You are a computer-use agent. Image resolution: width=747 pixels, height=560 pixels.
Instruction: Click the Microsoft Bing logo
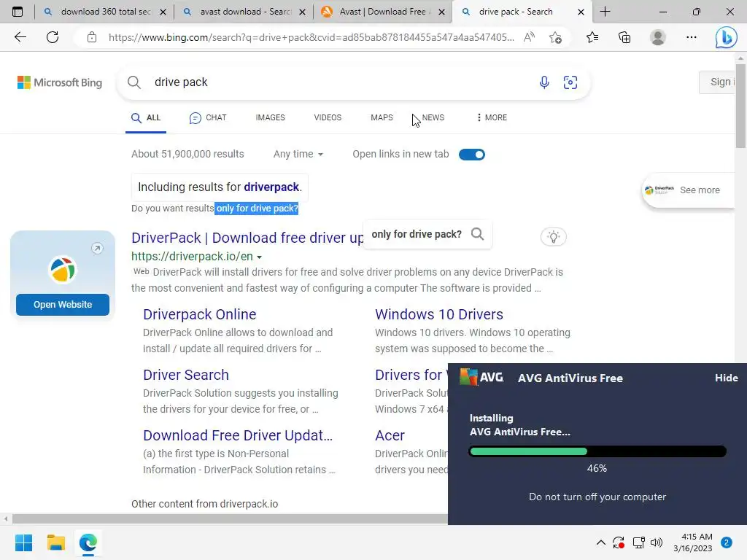[60, 82]
